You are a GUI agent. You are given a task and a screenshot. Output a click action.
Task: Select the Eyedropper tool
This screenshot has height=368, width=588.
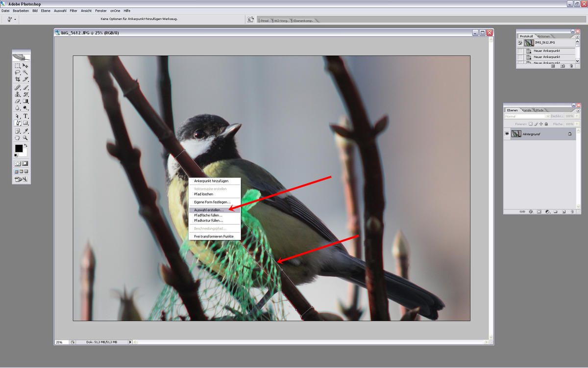pos(26,131)
